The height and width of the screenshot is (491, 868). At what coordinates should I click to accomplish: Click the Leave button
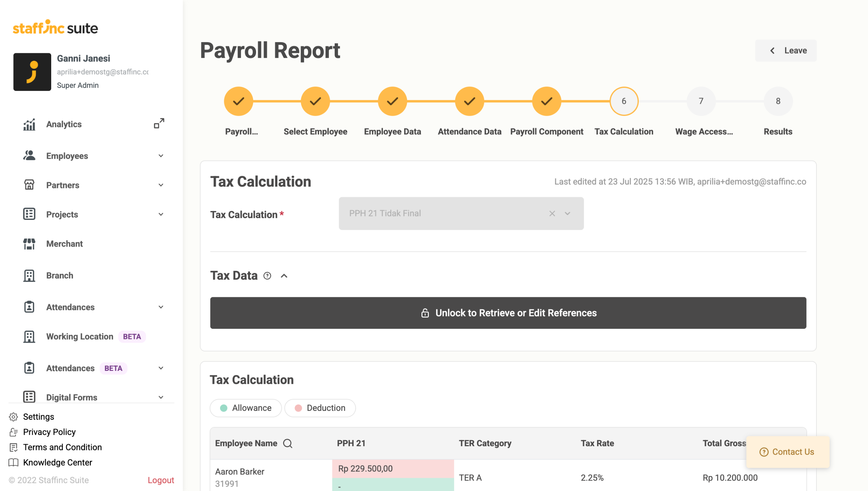pos(786,51)
